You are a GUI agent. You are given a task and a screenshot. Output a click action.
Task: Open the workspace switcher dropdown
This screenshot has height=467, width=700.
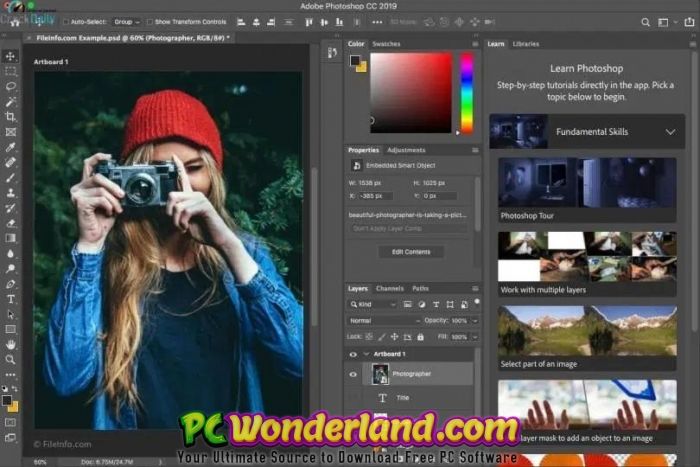click(x=667, y=22)
